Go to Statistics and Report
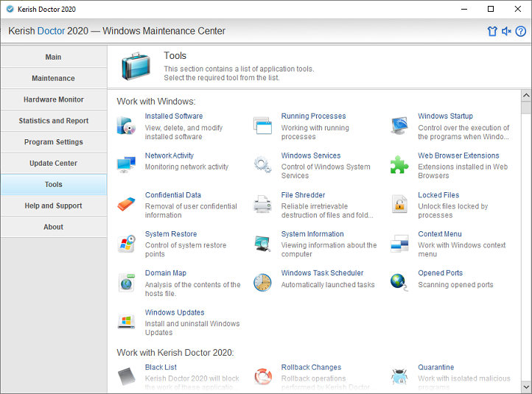 click(54, 121)
